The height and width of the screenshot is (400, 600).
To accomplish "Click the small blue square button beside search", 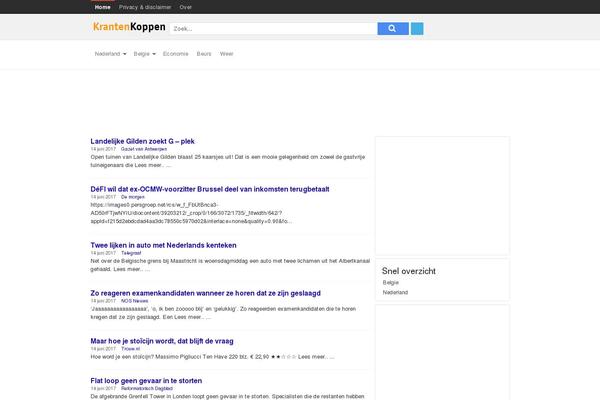I will (x=417, y=29).
